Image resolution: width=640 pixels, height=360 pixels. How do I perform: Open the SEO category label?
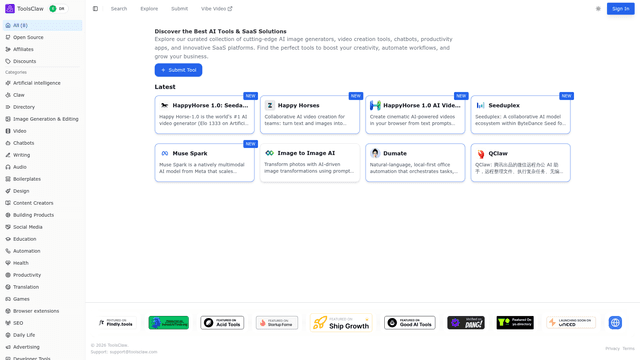(x=18, y=323)
